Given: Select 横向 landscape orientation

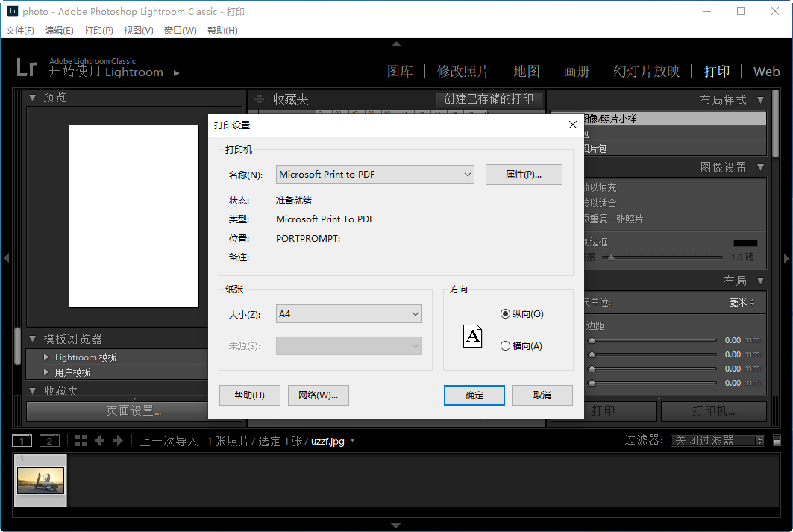Looking at the screenshot, I should 506,346.
